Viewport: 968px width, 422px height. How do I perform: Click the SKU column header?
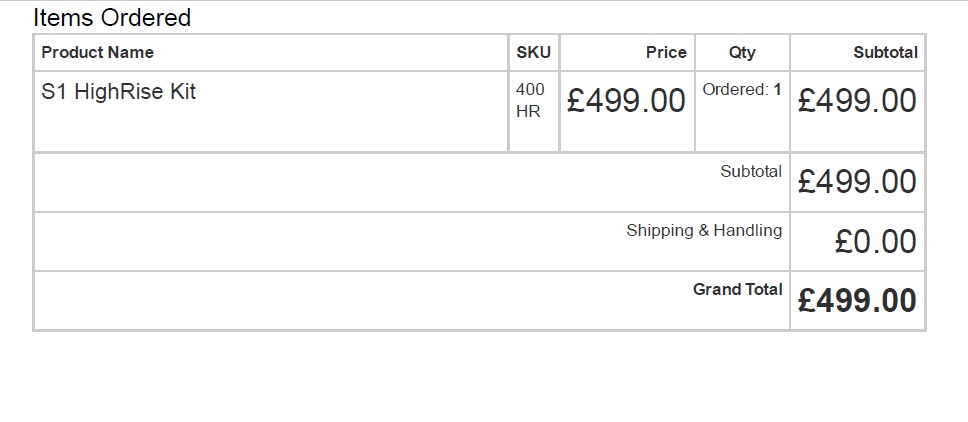(x=533, y=53)
